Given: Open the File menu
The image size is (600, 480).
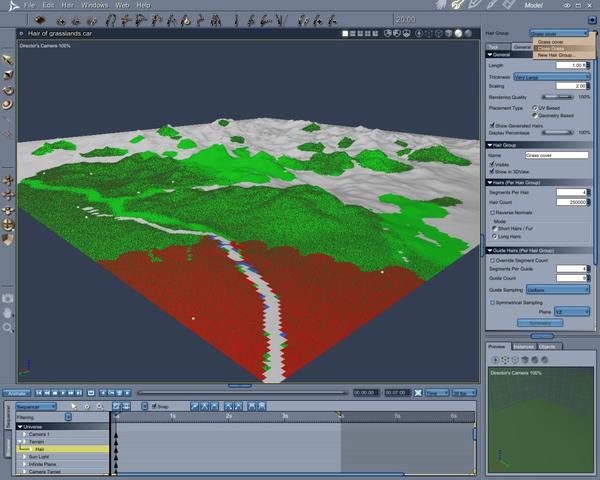Looking at the screenshot, I should pyautogui.click(x=29, y=5).
